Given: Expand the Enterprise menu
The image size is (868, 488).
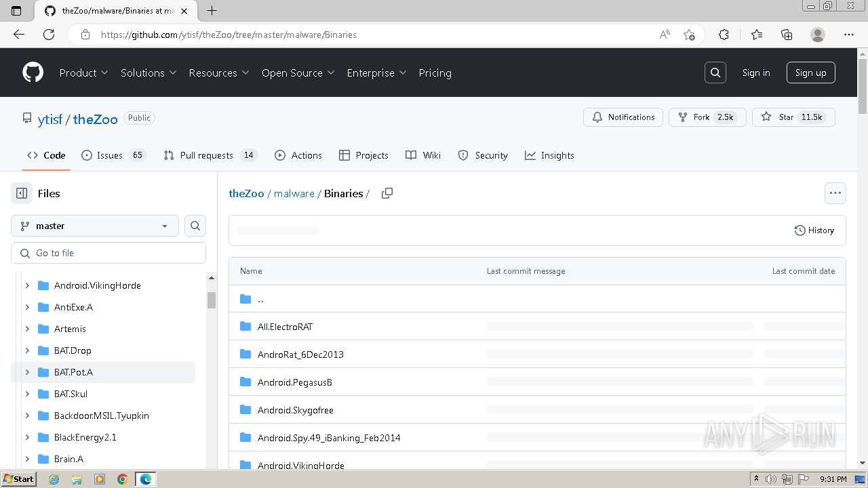Looking at the screenshot, I should coord(376,73).
